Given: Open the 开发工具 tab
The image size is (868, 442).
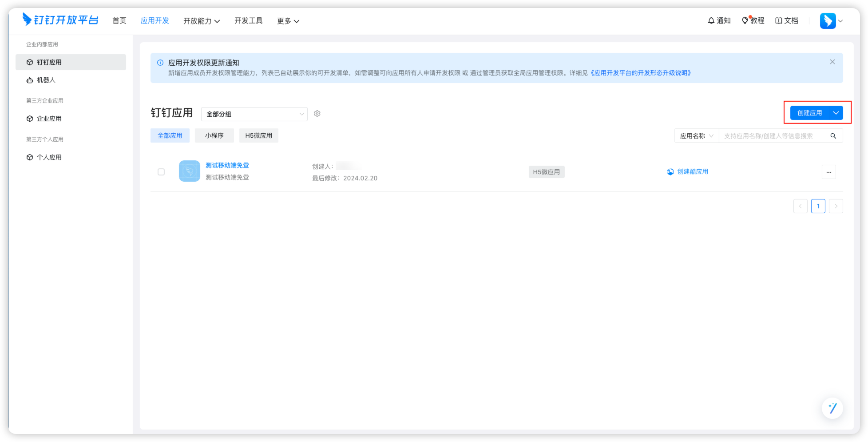Looking at the screenshot, I should point(249,20).
